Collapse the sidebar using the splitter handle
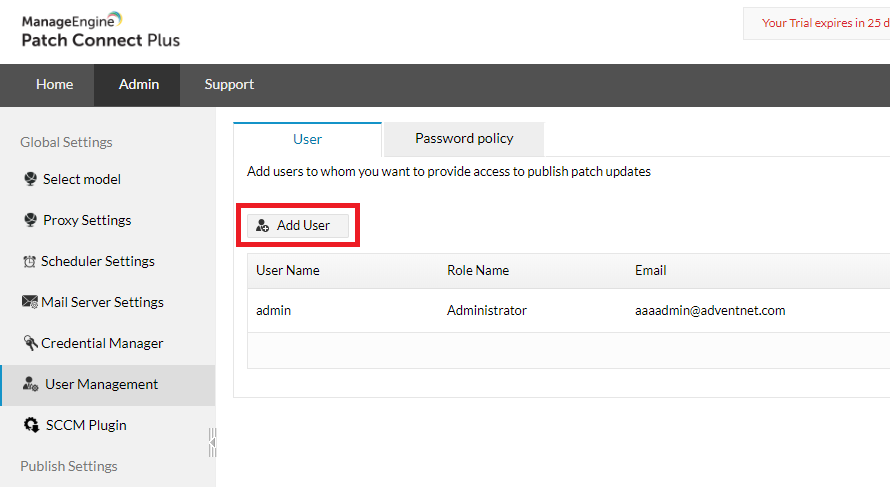Image resolution: width=890 pixels, height=487 pixels. 212,441
